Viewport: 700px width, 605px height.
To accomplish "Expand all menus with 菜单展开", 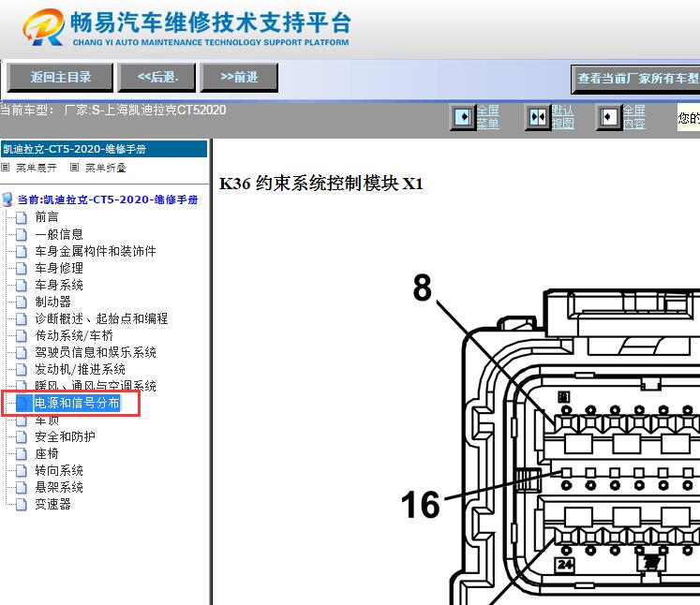I will click(37, 168).
